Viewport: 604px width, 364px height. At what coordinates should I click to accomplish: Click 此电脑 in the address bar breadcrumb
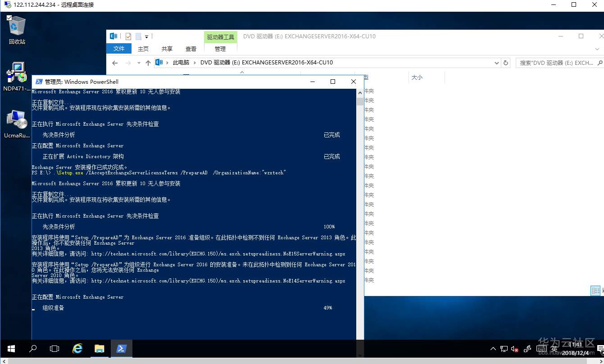(x=181, y=63)
